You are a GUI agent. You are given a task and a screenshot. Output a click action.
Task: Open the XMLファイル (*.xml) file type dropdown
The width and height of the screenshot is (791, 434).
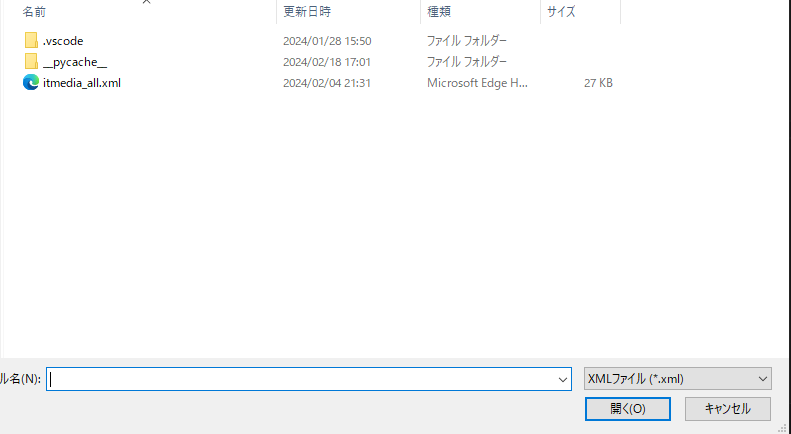(677, 380)
